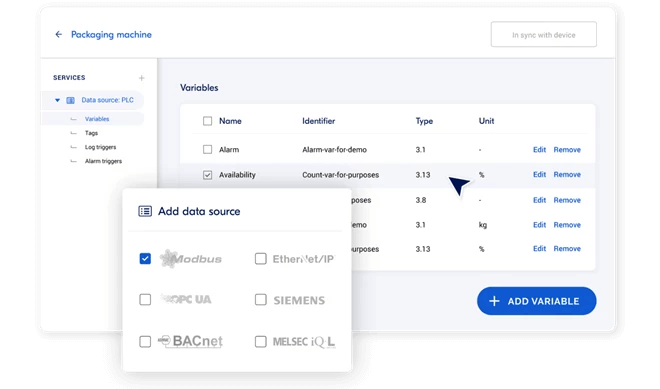Open the Variables item in sidebar
The image size is (660, 389).
97,119
